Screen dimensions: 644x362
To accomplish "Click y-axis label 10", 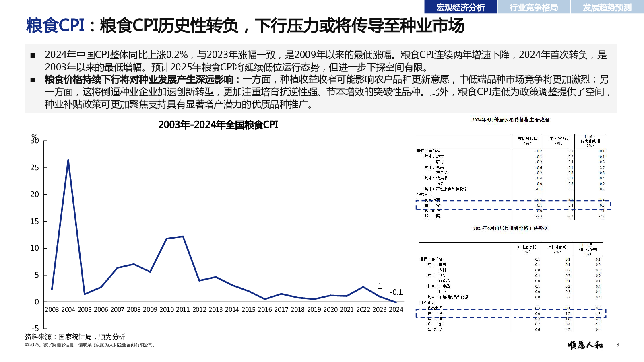I will [x=35, y=248].
